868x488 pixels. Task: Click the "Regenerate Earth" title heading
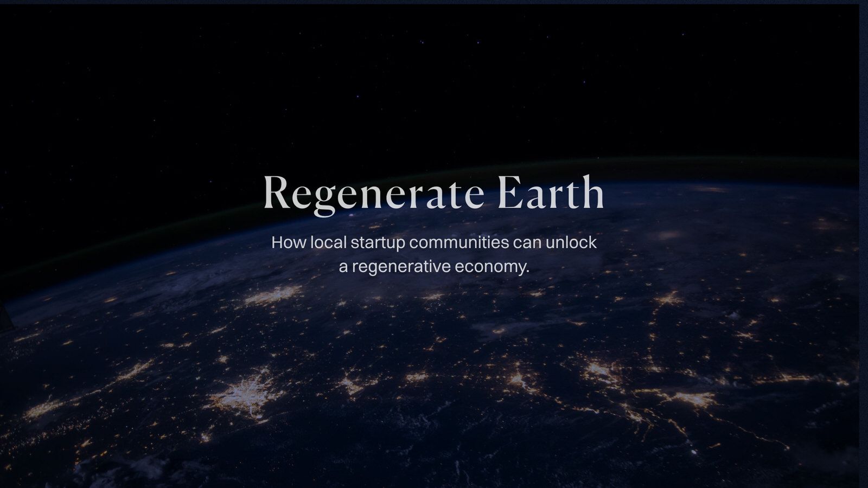point(433,193)
